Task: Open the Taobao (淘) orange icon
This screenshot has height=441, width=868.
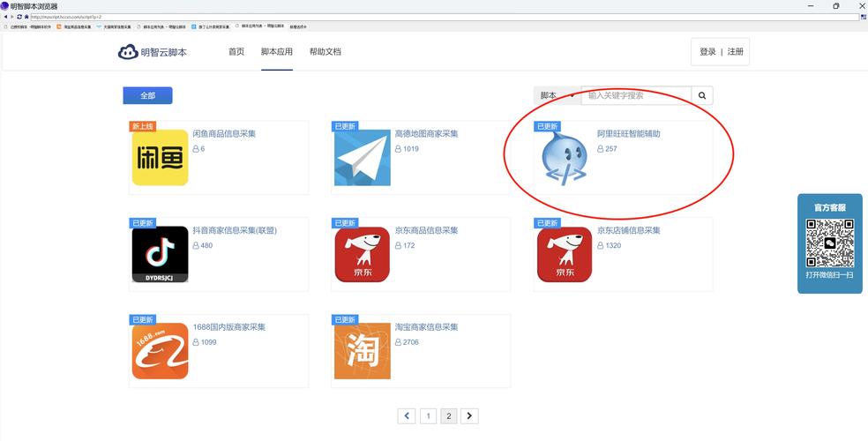Action: [x=362, y=350]
